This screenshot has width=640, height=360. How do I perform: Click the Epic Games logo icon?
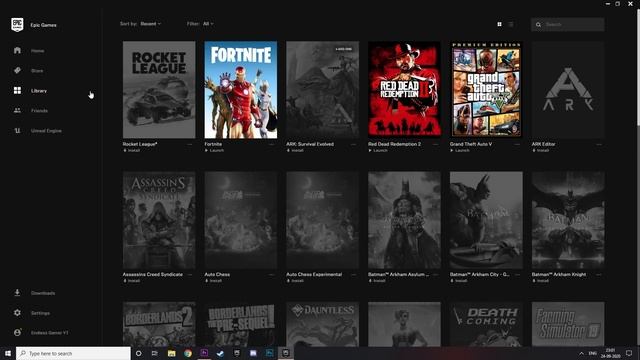point(17,25)
